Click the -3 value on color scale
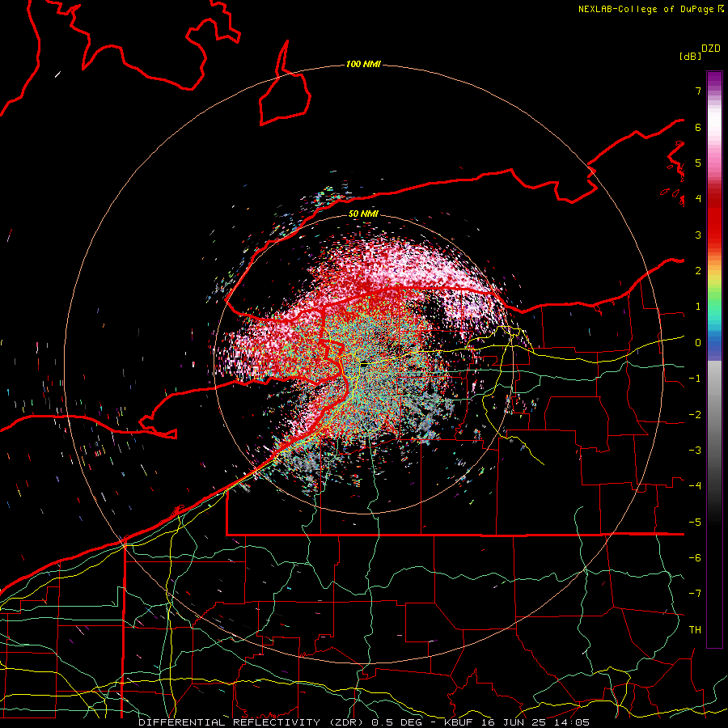 695,451
